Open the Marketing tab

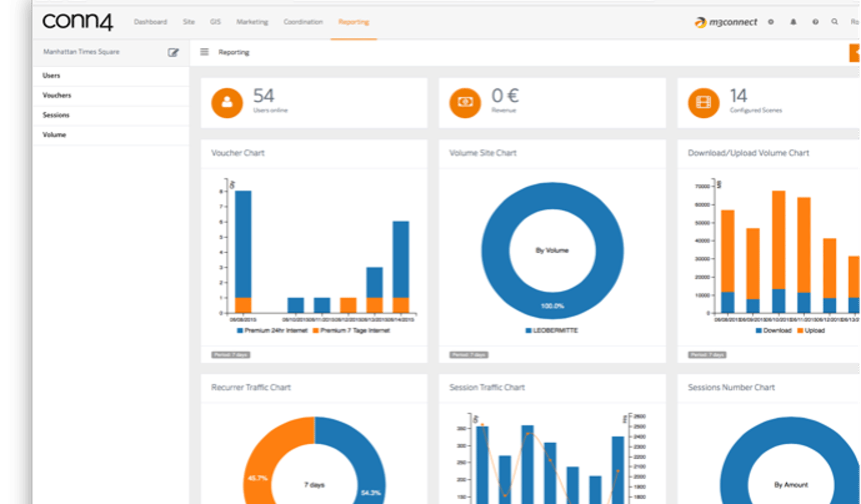(x=252, y=22)
